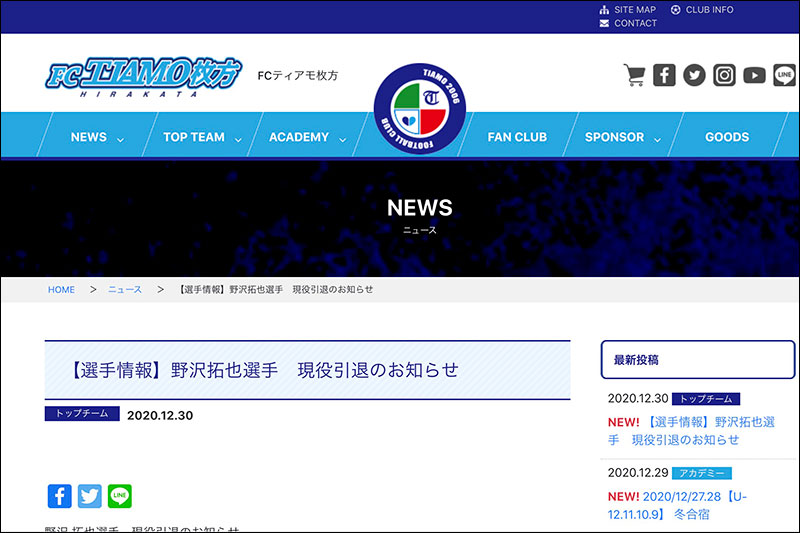Click the HOME breadcrumb link
This screenshot has height=533, width=800.
pos(61,290)
